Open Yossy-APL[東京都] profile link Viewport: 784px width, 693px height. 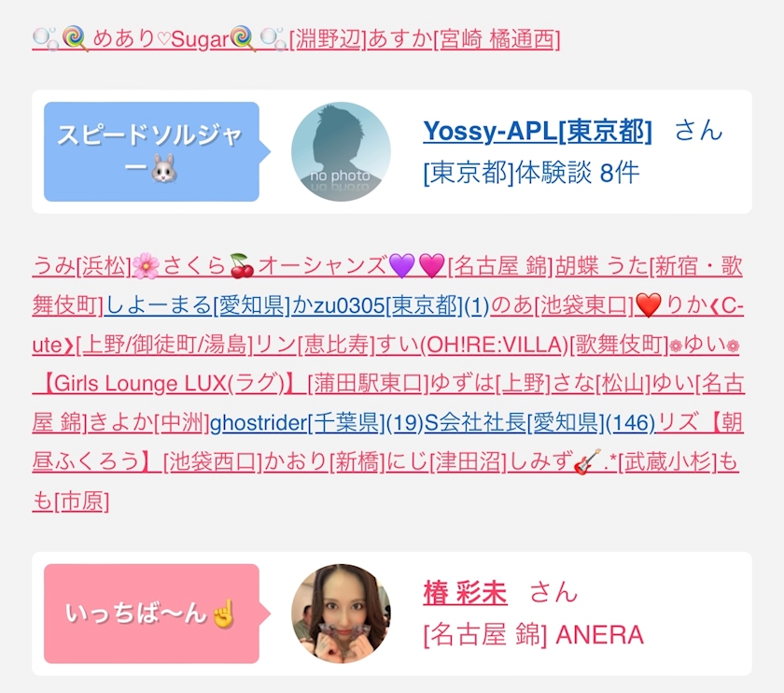[538, 131]
